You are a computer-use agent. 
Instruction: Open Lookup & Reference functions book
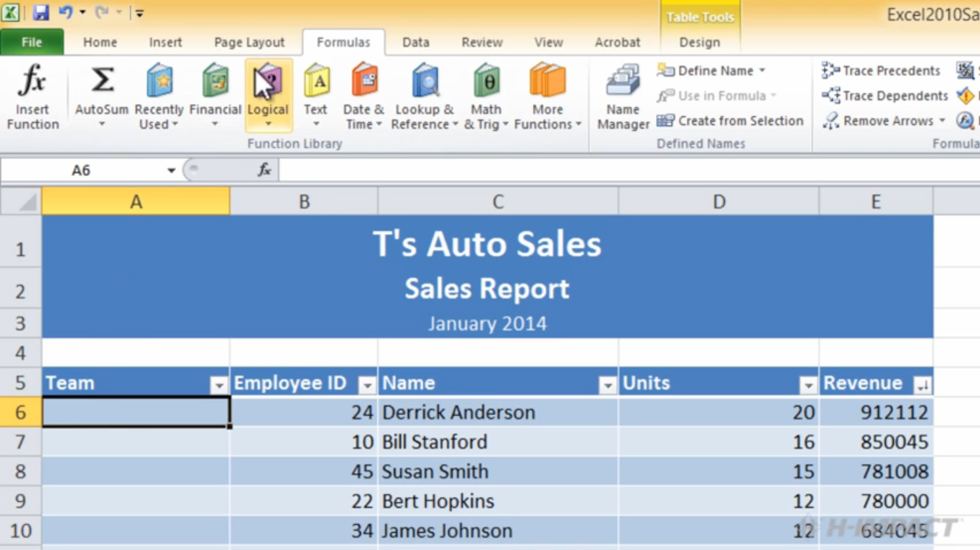(x=425, y=80)
